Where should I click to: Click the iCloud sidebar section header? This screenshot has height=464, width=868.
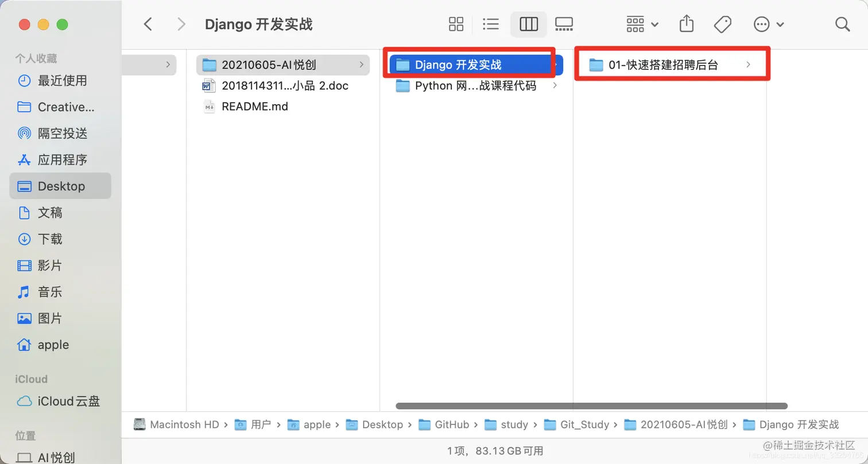coord(31,379)
